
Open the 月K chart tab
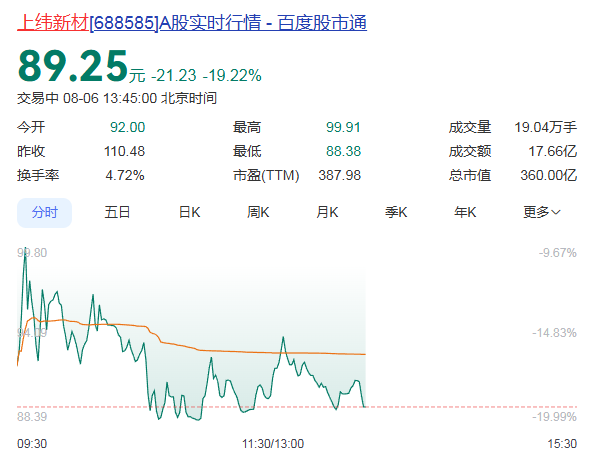tap(327, 212)
